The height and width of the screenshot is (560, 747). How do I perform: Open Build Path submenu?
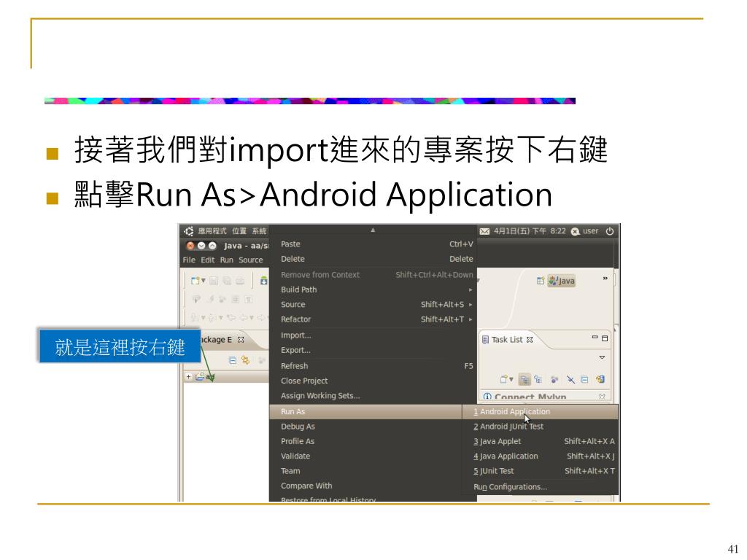pyautogui.click(x=373, y=289)
